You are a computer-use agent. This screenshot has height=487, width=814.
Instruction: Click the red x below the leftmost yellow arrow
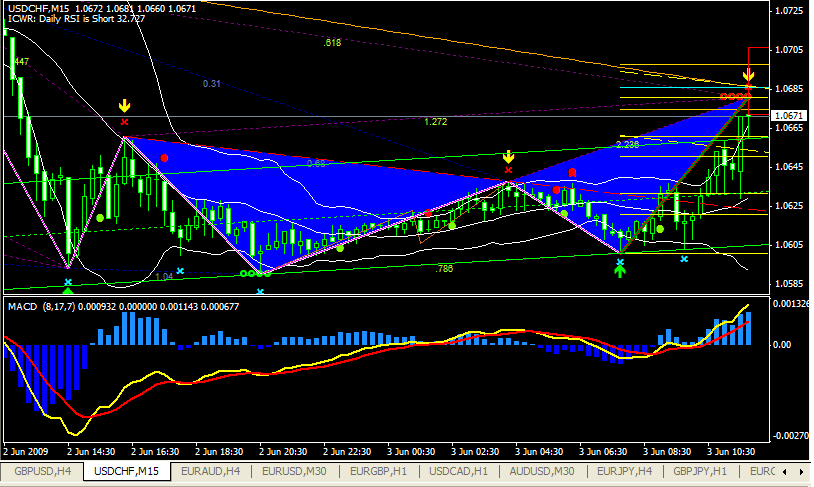pos(124,123)
